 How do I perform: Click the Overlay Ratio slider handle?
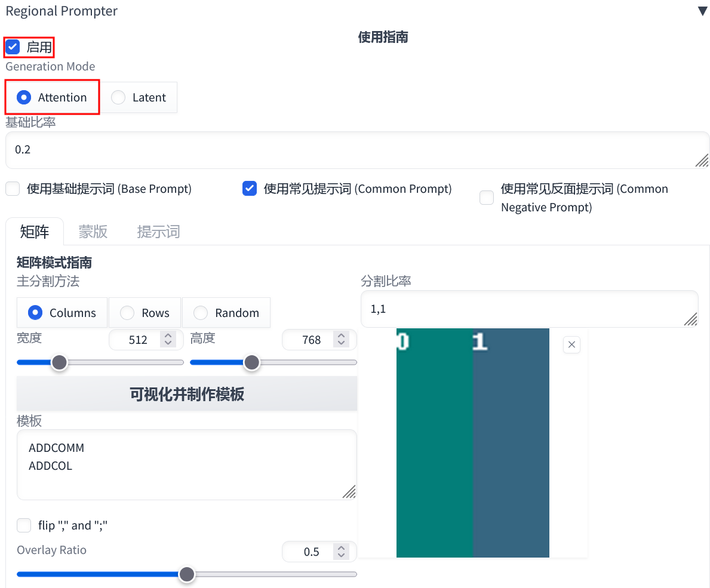(187, 574)
